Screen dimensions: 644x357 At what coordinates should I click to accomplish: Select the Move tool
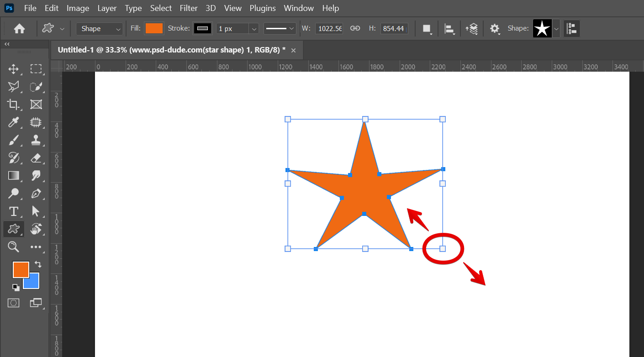(x=14, y=69)
